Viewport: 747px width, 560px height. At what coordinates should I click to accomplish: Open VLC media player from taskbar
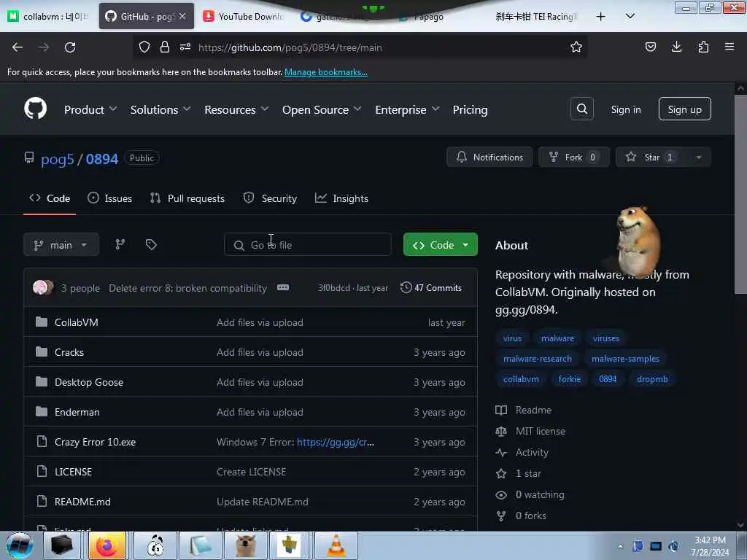pos(336,545)
